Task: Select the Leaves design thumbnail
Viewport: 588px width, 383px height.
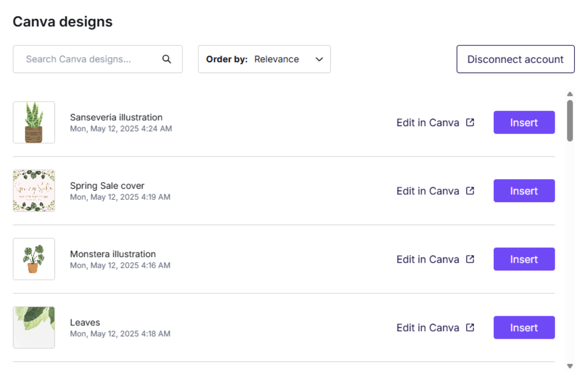Action: [x=34, y=327]
